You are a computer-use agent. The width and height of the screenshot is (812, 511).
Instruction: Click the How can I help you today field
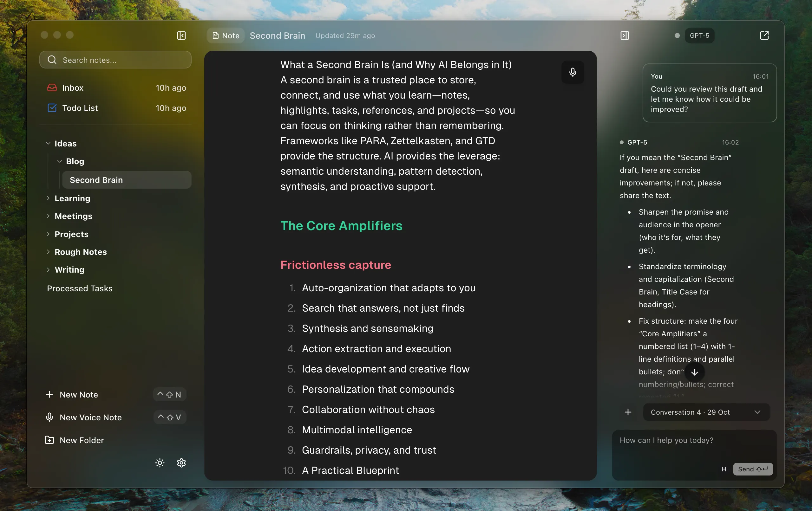coord(674,440)
